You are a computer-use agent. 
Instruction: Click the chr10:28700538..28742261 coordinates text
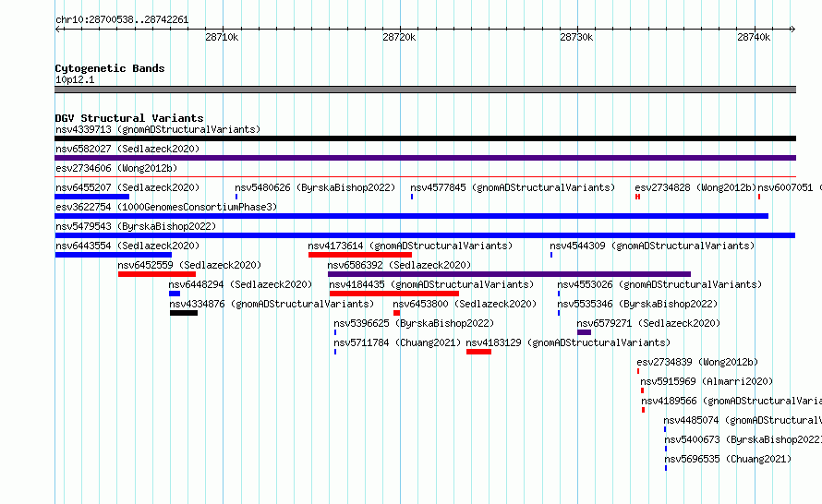click(122, 19)
